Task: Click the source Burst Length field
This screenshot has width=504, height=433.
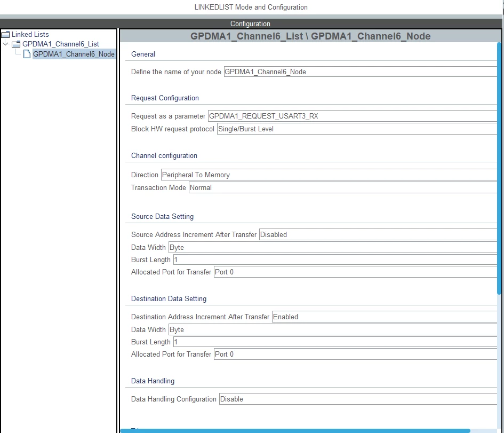Action: [x=335, y=259]
